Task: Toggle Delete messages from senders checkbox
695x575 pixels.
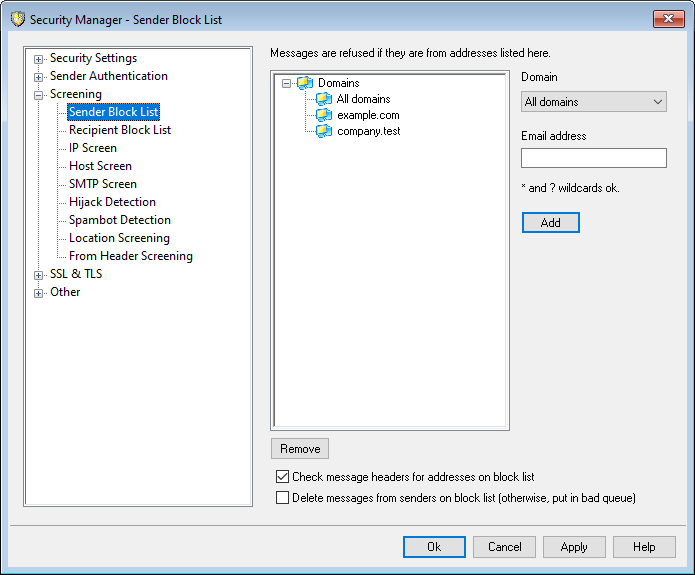Action: click(x=282, y=497)
